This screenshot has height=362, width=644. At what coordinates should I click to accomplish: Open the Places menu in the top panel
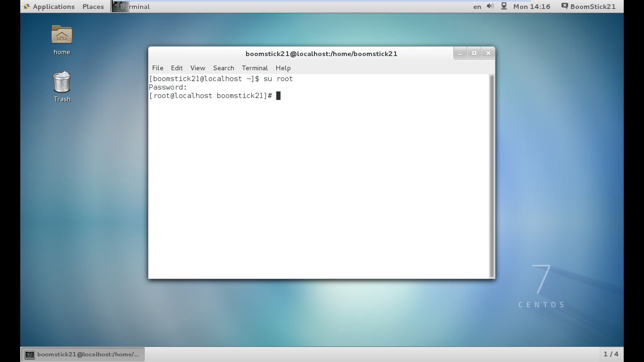pyautogui.click(x=93, y=7)
